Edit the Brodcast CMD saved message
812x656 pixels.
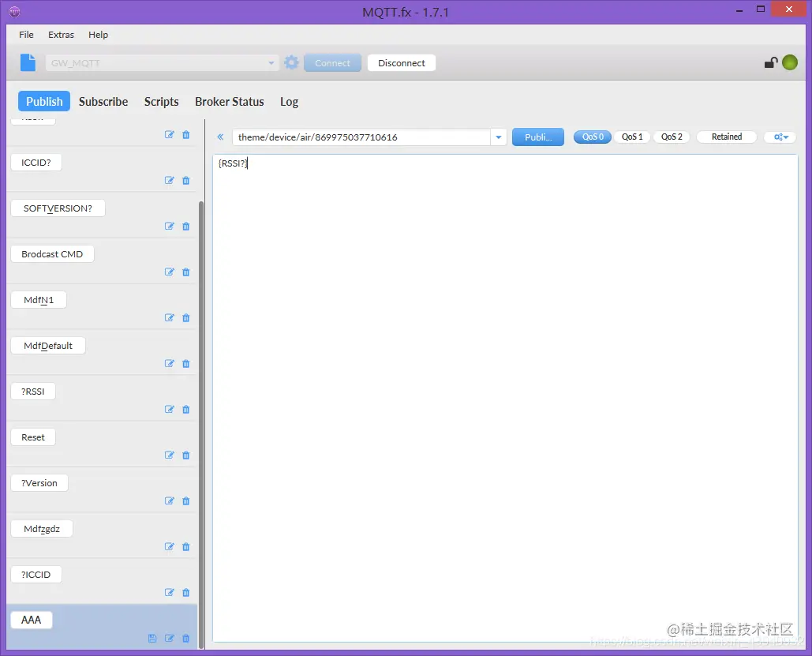click(170, 272)
